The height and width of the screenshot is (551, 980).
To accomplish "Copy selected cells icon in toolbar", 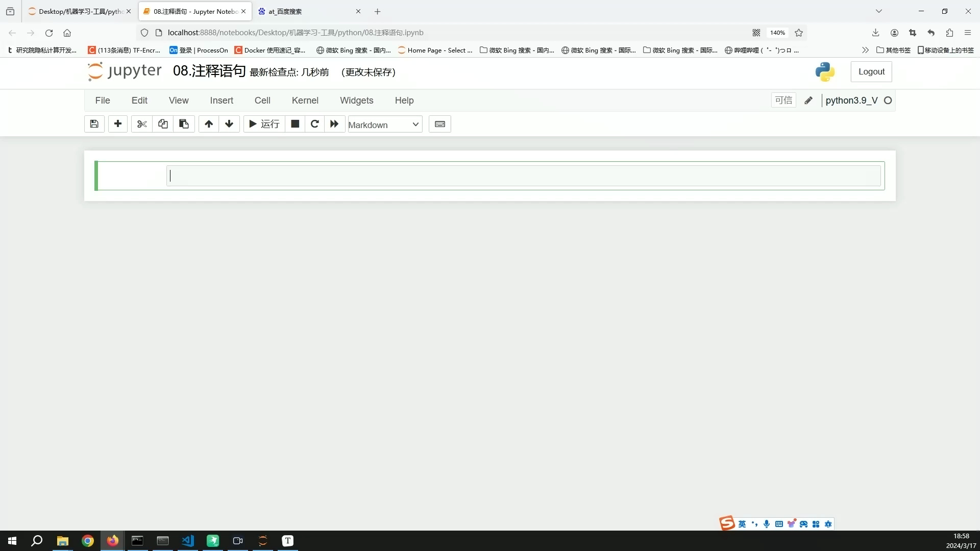I will [x=163, y=124].
